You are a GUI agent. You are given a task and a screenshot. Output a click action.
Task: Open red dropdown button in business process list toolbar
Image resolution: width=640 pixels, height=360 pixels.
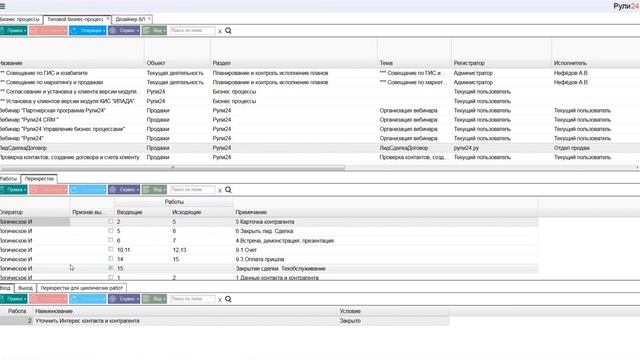[x=48, y=31]
